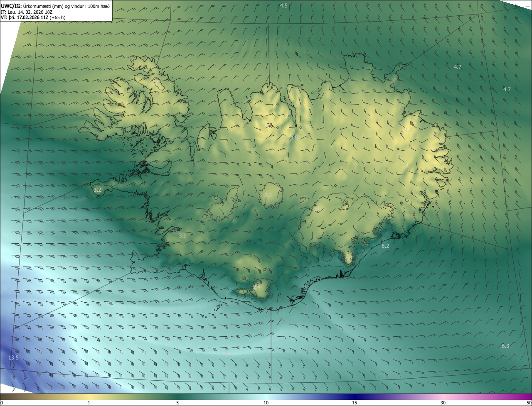Click the '13.5' value label on map
532x406 pixels.
coord(14,357)
